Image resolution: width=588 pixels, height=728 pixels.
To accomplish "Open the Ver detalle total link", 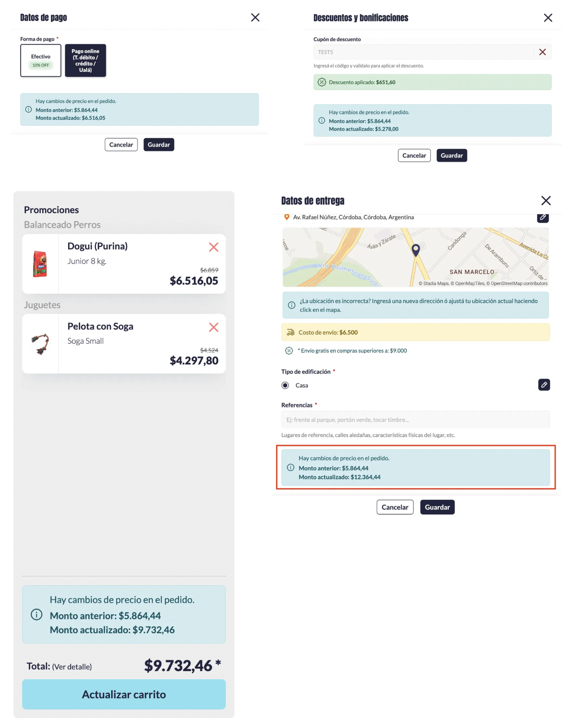I will 72,667.
